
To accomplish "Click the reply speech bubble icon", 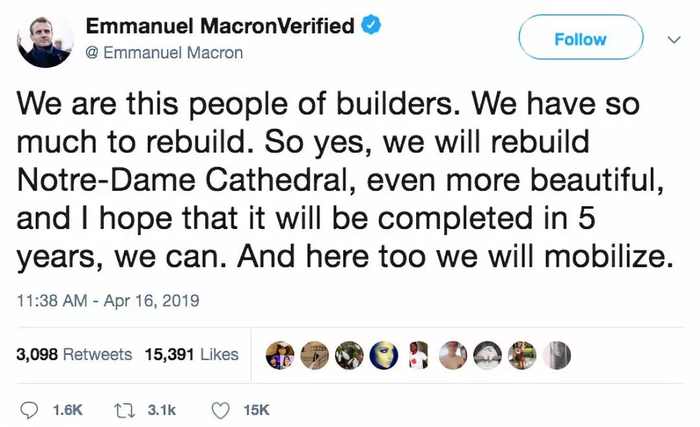I will click(30, 409).
